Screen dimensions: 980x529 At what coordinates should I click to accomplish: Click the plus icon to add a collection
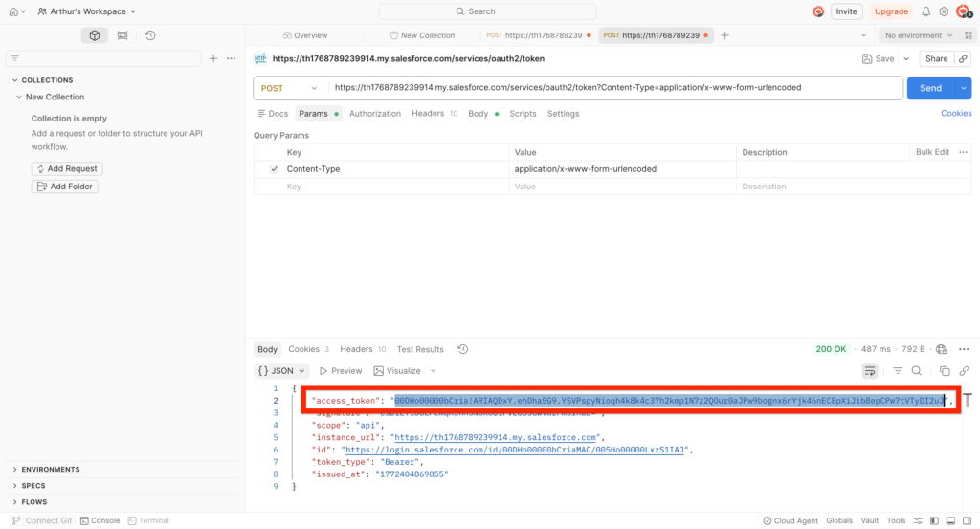213,58
